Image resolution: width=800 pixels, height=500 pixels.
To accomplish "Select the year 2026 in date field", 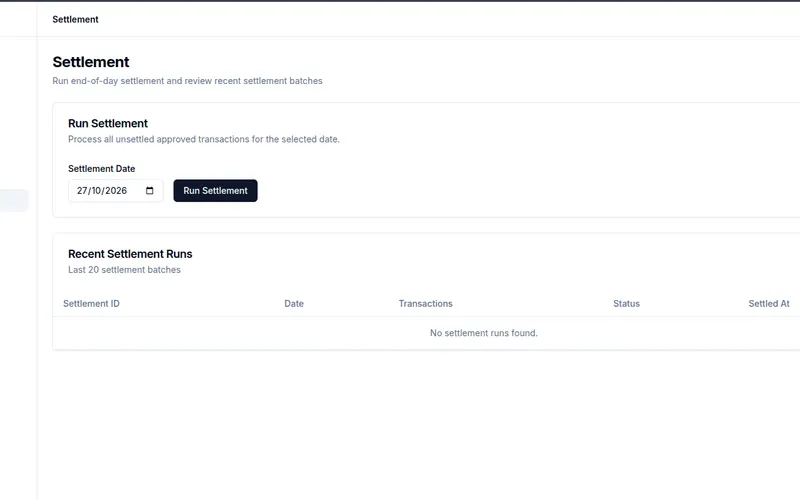I will tap(116, 191).
